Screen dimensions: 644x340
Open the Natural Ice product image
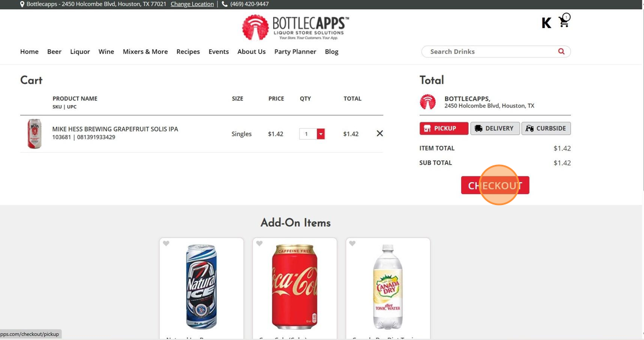coord(201,287)
